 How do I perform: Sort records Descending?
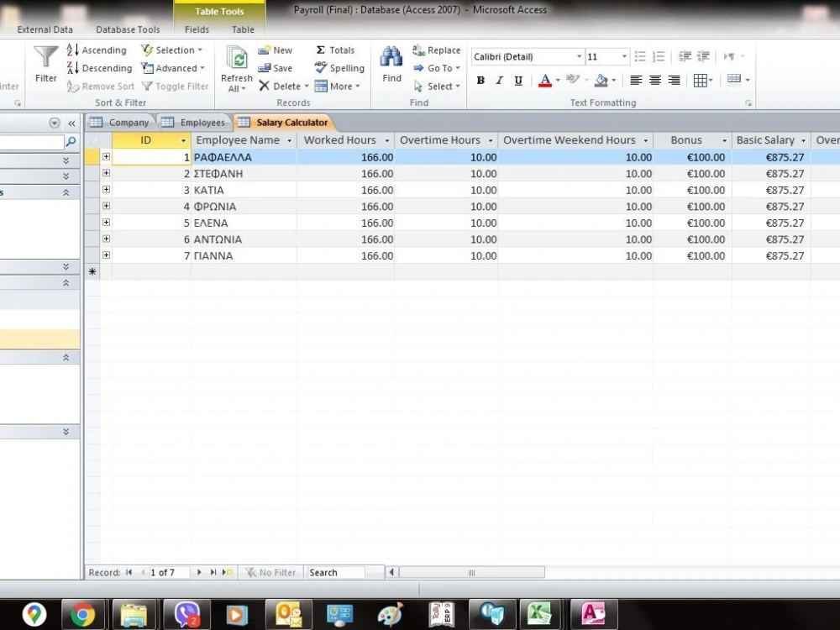[x=99, y=68]
